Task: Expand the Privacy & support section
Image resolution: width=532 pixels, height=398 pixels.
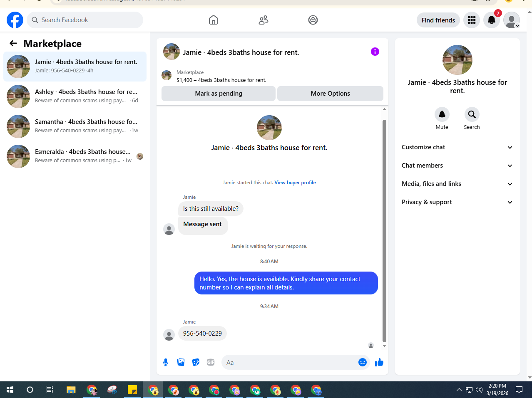Action: point(457,202)
